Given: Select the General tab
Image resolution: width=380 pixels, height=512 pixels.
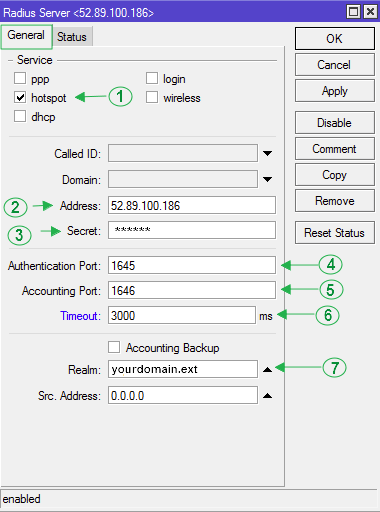Looking at the screenshot, I should click(26, 36).
